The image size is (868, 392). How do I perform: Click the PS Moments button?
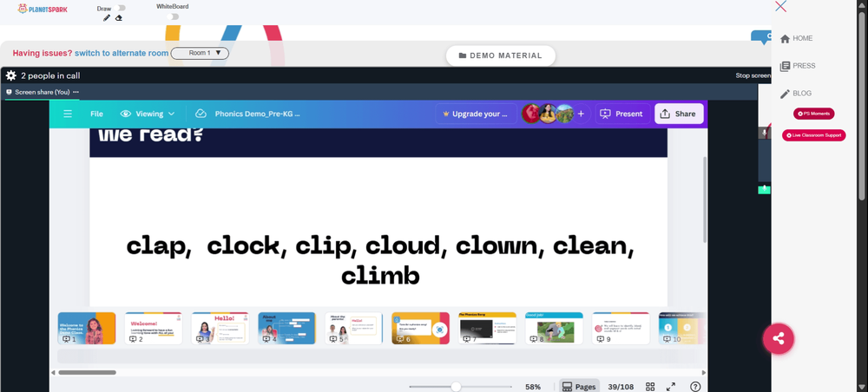coord(814,114)
